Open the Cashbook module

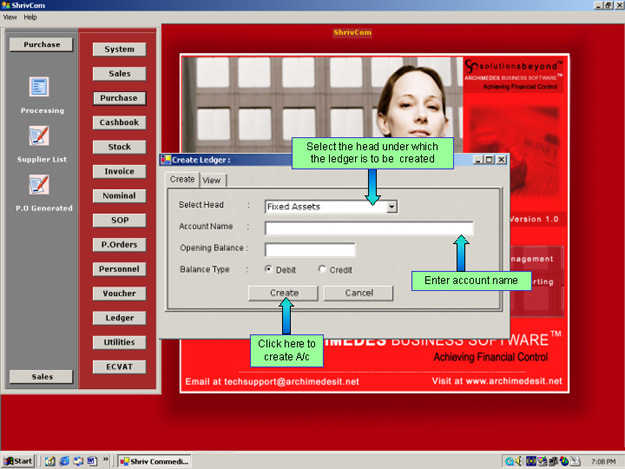[x=119, y=123]
